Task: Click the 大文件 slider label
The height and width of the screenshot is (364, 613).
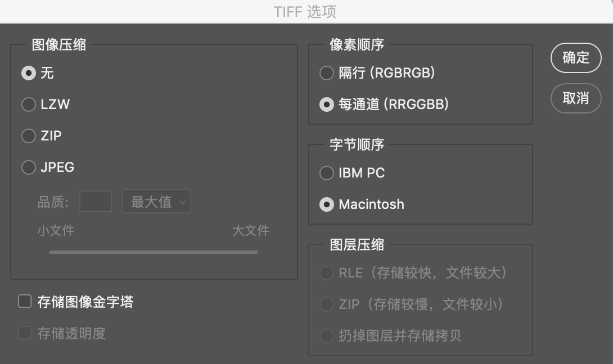Action: click(251, 230)
